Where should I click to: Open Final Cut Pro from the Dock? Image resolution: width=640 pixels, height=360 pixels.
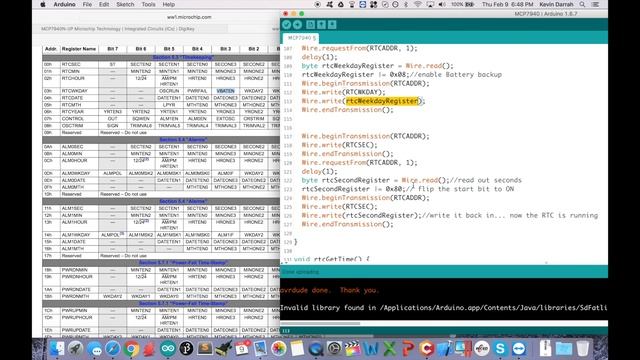coord(352,348)
